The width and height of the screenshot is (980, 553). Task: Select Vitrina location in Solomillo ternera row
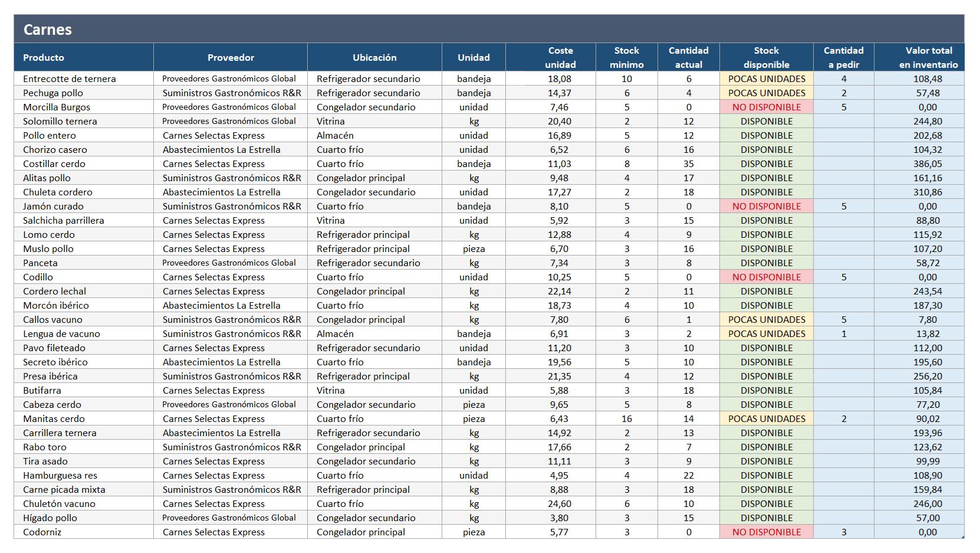tap(374, 121)
